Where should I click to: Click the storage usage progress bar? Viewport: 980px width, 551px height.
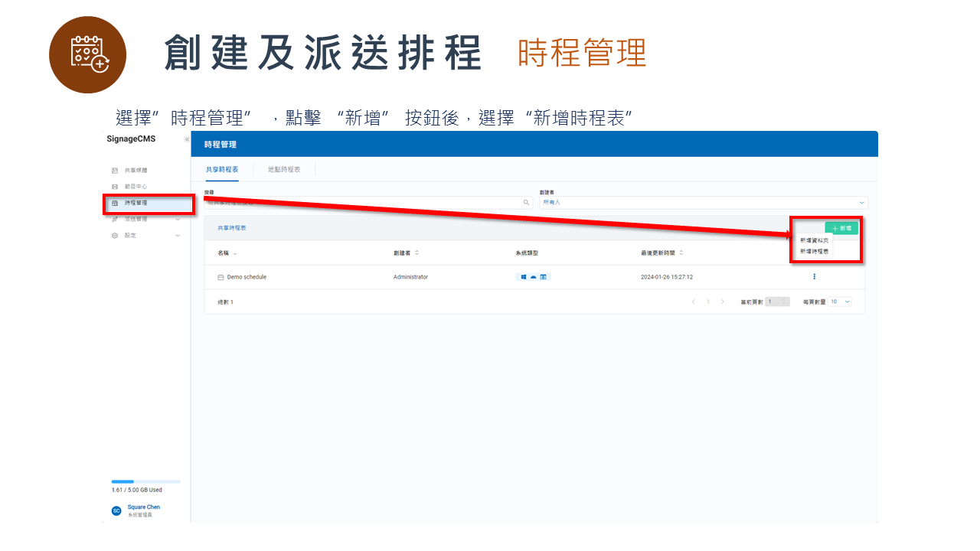pyautogui.click(x=145, y=481)
